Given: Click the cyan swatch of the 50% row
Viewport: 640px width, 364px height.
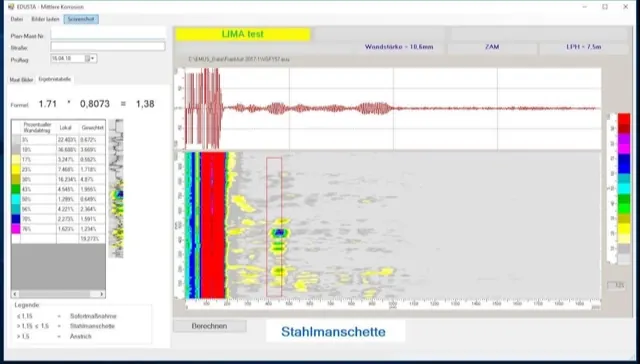Looking at the screenshot, I should [x=16, y=199].
